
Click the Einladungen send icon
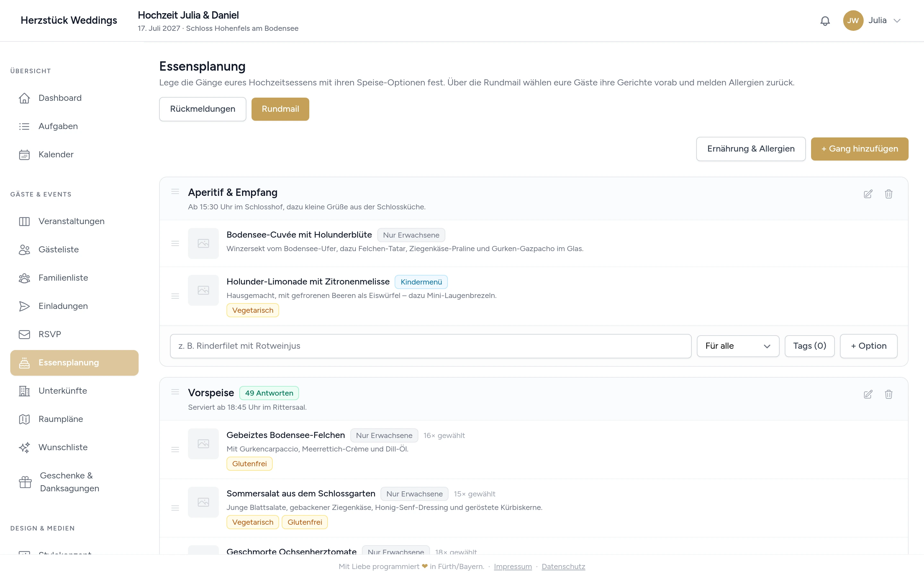click(x=24, y=306)
